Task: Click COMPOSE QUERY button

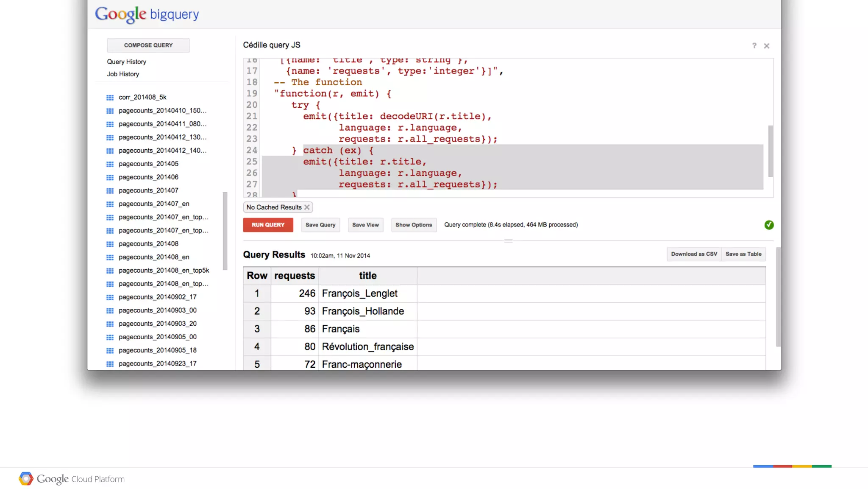Action: tap(148, 45)
